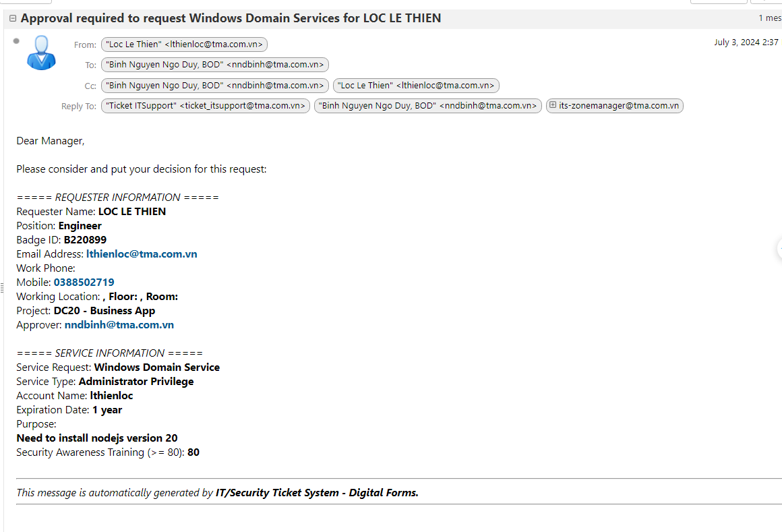This screenshot has width=782, height=532.
Task: Click the email subject title text
Action: click(231, 18)
